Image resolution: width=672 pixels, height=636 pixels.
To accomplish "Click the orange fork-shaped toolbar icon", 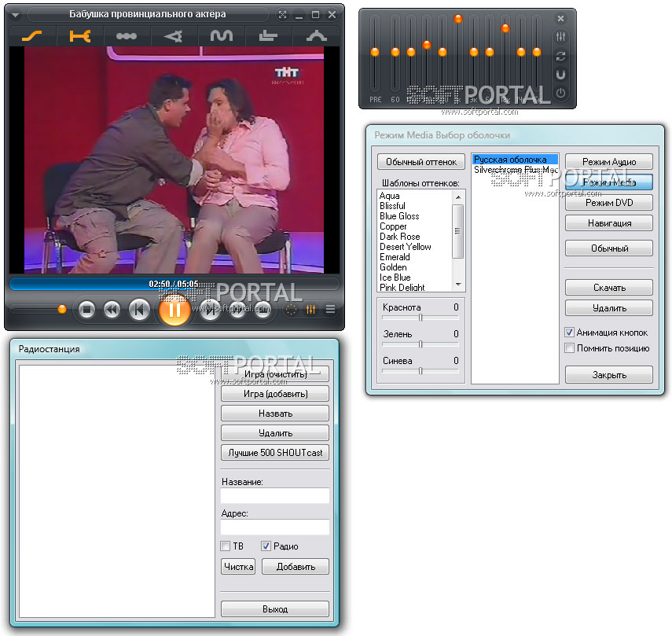I will click(80, 36).
